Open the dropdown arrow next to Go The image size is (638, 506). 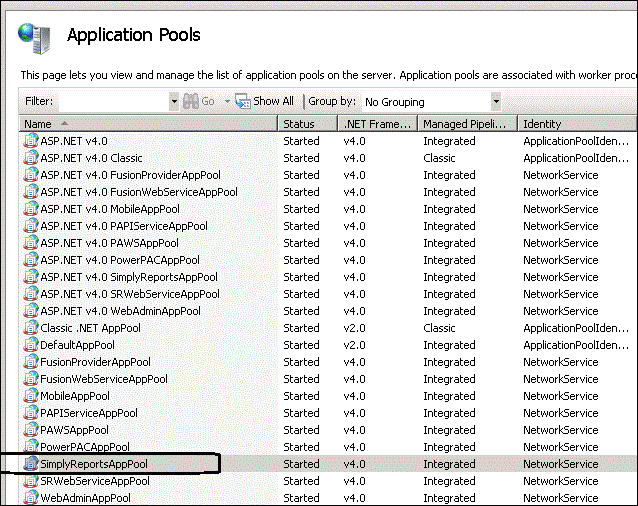tap(227, 101)
